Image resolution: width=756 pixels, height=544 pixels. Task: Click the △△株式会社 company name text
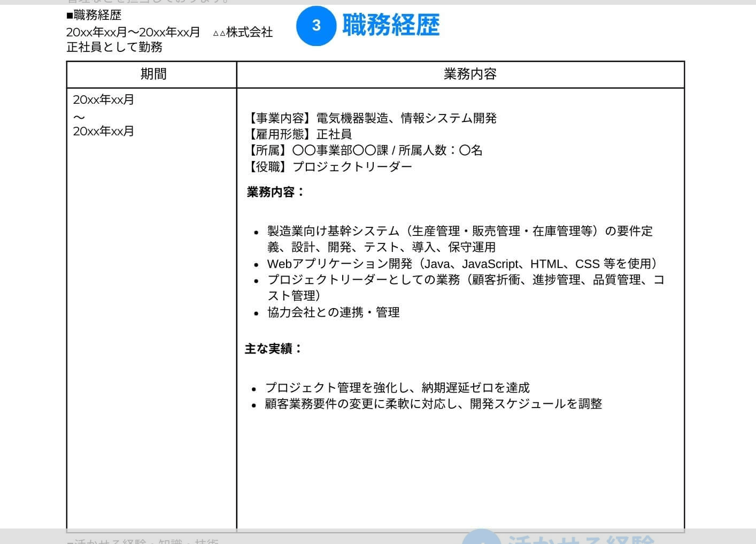click(242, 32)
